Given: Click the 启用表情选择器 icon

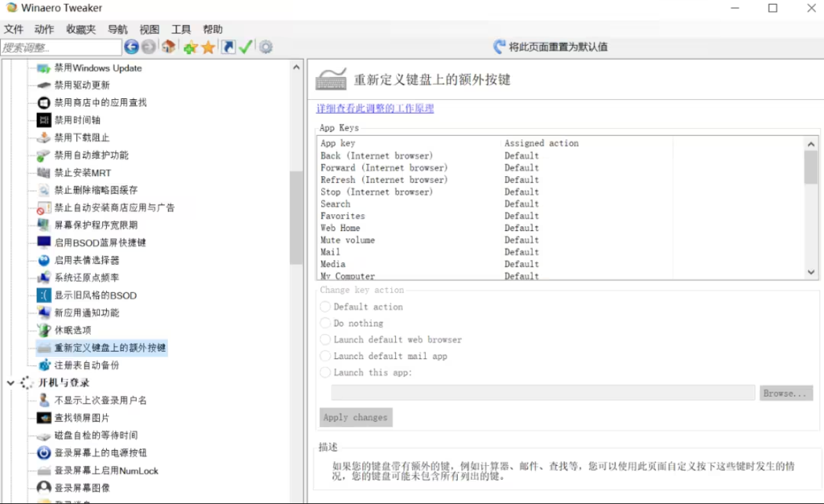Looking at the screenshot, I should tap(44, 261).
